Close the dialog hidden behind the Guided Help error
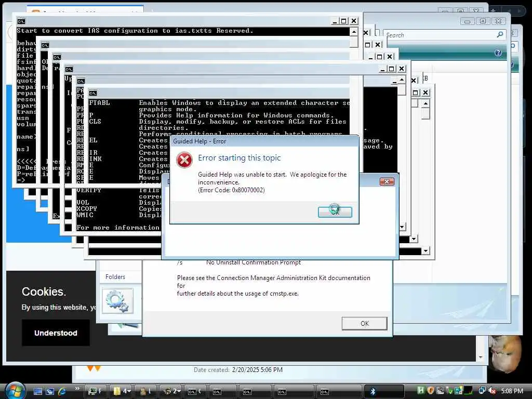The width and height of the screenshot is (532, 399). click(x=387, y=181)
